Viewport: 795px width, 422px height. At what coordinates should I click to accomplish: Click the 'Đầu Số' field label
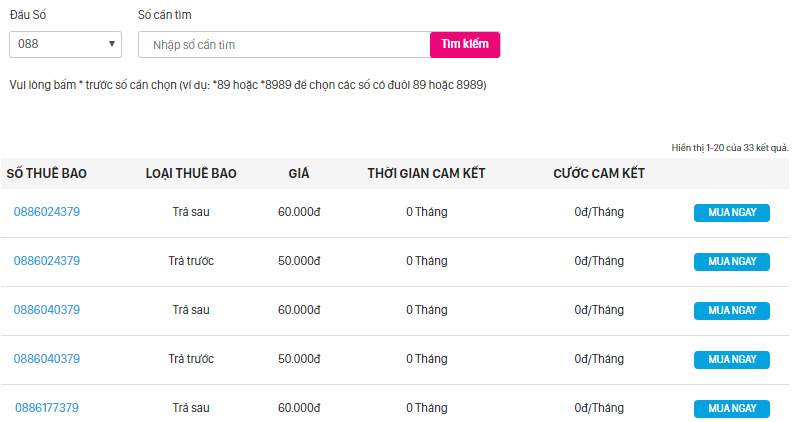[28, 15]
